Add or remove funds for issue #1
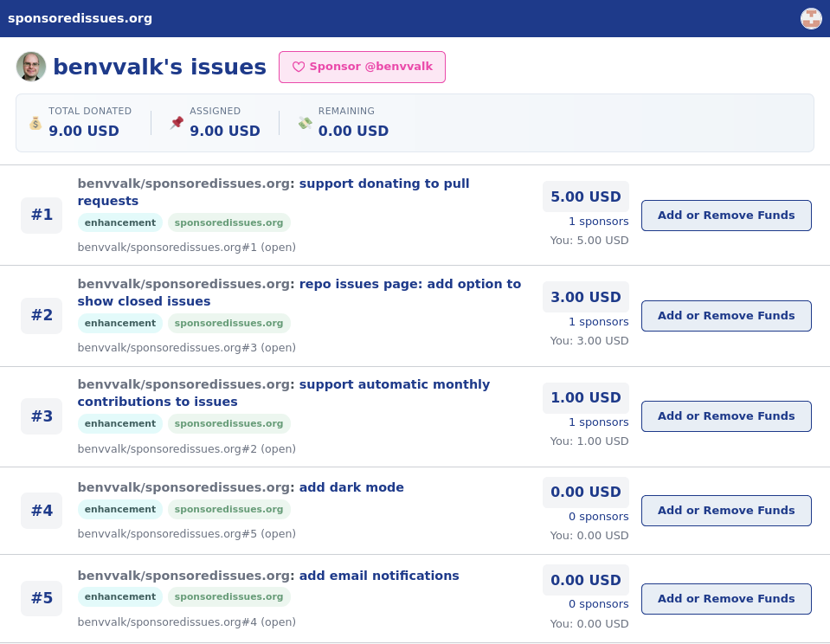 725,216
